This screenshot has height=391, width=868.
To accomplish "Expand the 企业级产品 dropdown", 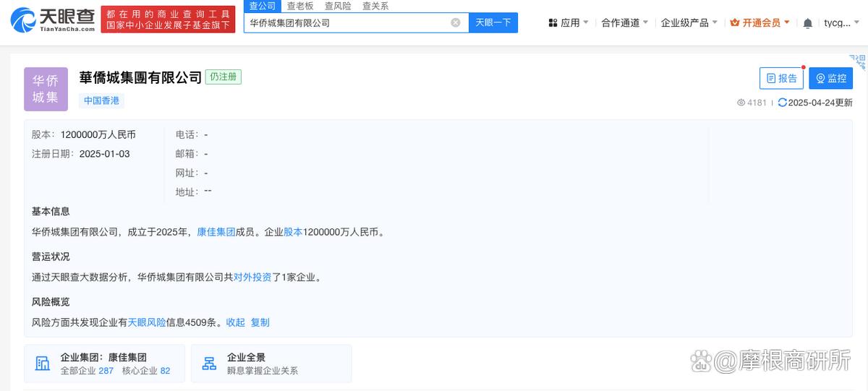I will [x=689, y=23].
